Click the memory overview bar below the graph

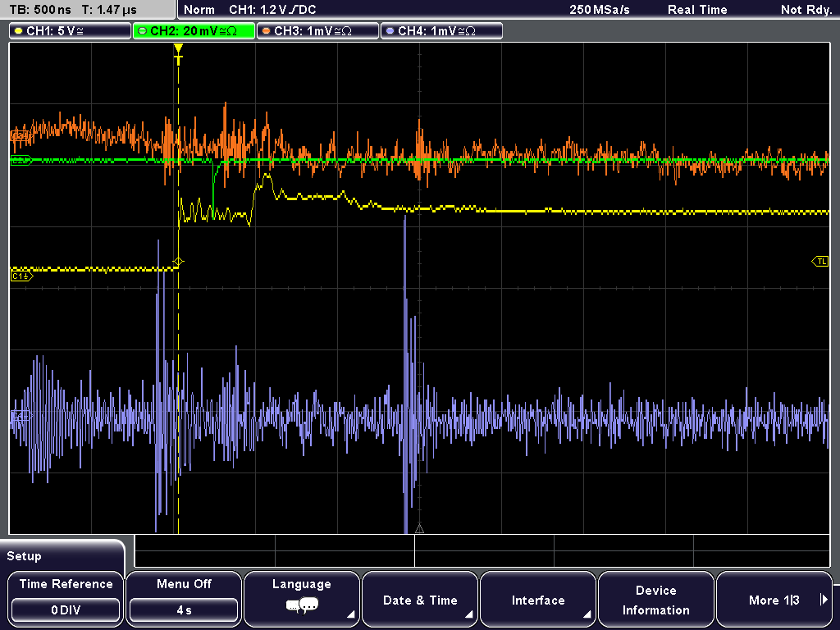482,550
